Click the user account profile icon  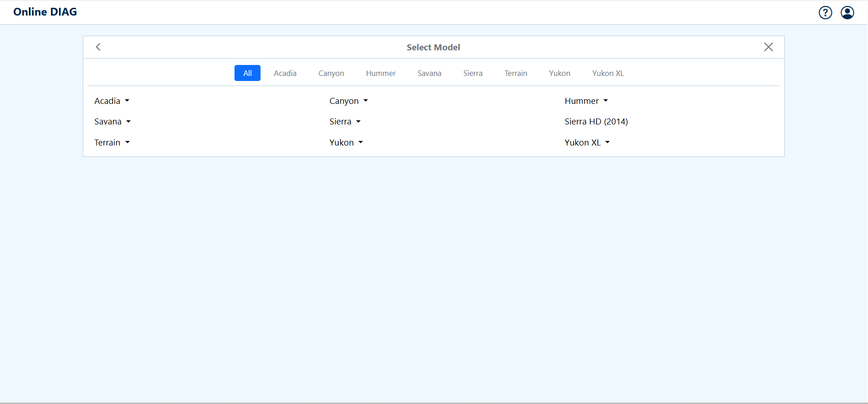[847, 12]
